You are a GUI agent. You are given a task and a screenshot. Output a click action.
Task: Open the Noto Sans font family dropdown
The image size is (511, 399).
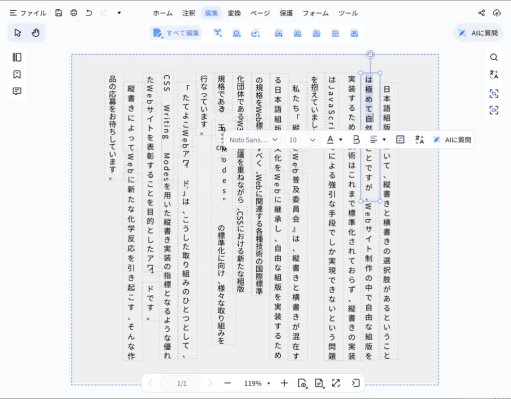click(x=253, y=140)
